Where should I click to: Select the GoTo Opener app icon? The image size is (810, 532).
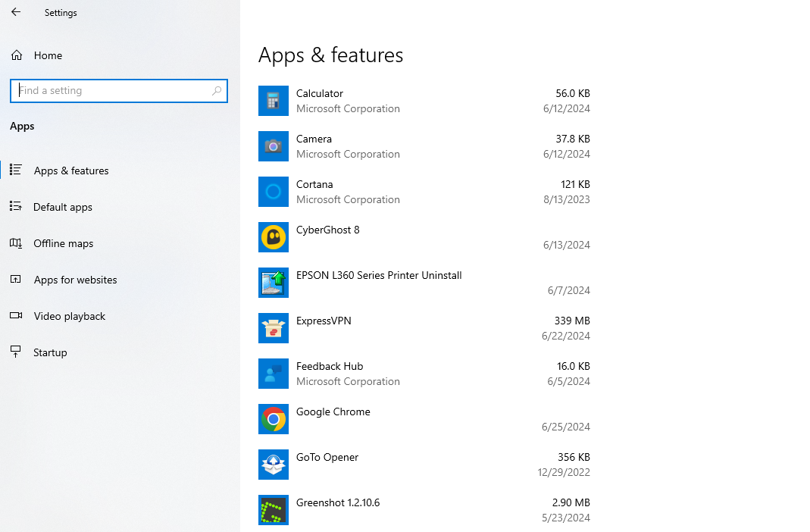click(x=274, y=465)
